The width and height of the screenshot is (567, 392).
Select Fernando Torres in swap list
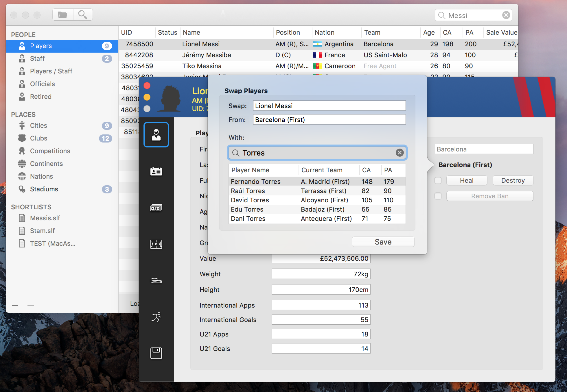317,182
